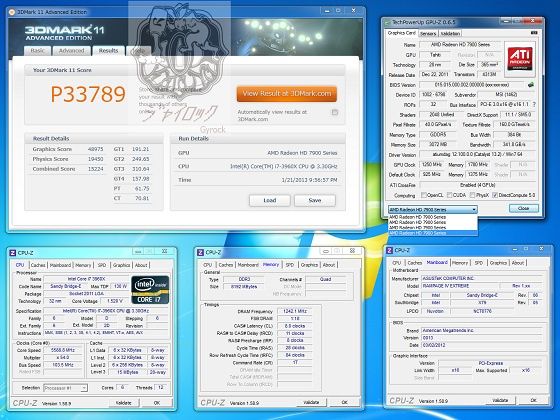The image size is (560, 420).
Task: Toggle the automatically view results checkbox
Action: pos(335,112)
